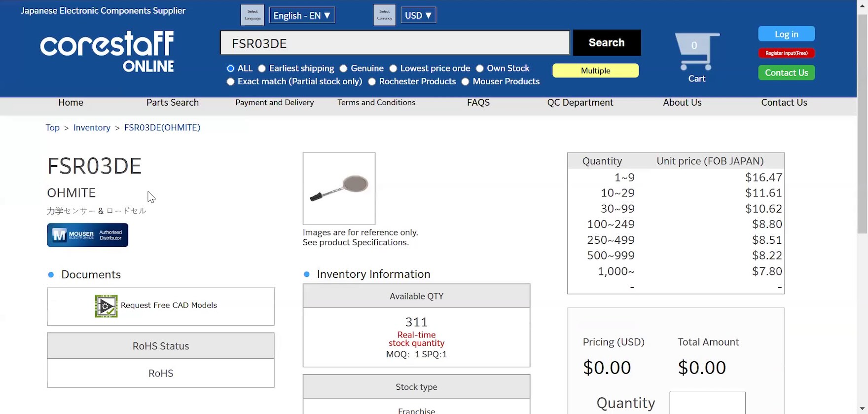This screenshot has width=868, height=414.
Task: Select the Earliest shipping radio button
Action: (262, 69)
